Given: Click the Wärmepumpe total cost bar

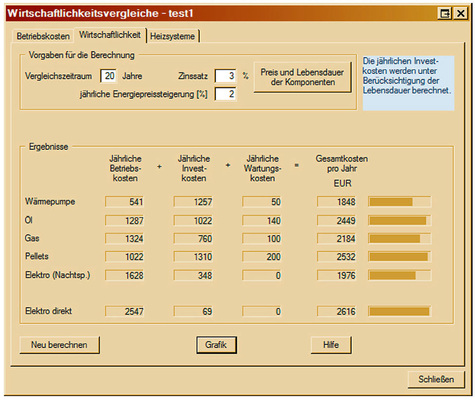Looking at the screenshot, I should click(399, 202).
